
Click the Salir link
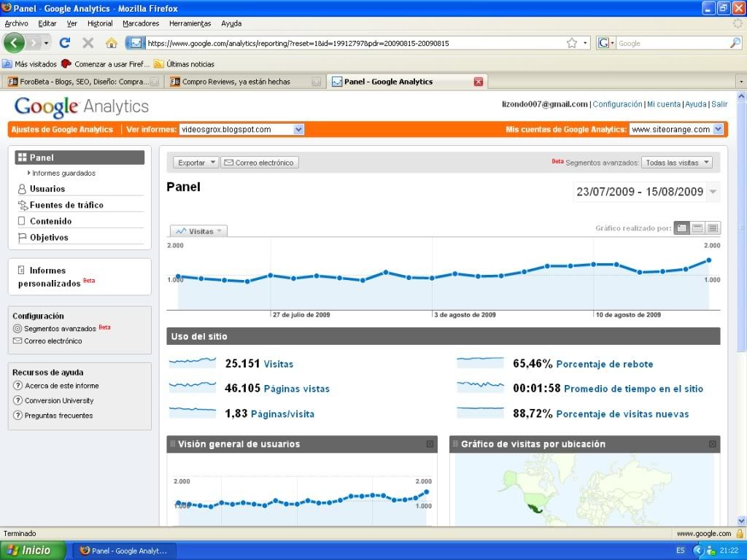coord(719,104)
